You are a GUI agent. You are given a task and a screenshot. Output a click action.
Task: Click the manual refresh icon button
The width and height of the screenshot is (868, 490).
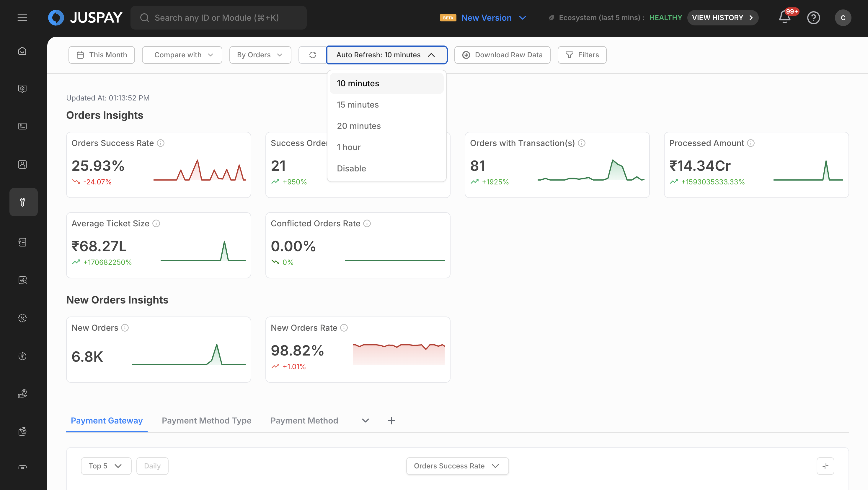click(312, 55)
